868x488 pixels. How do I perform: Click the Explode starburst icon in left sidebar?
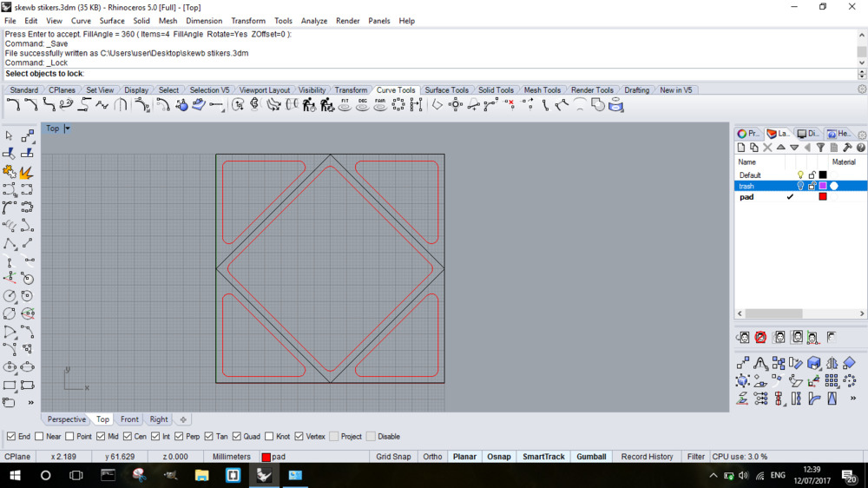point(27,172)
